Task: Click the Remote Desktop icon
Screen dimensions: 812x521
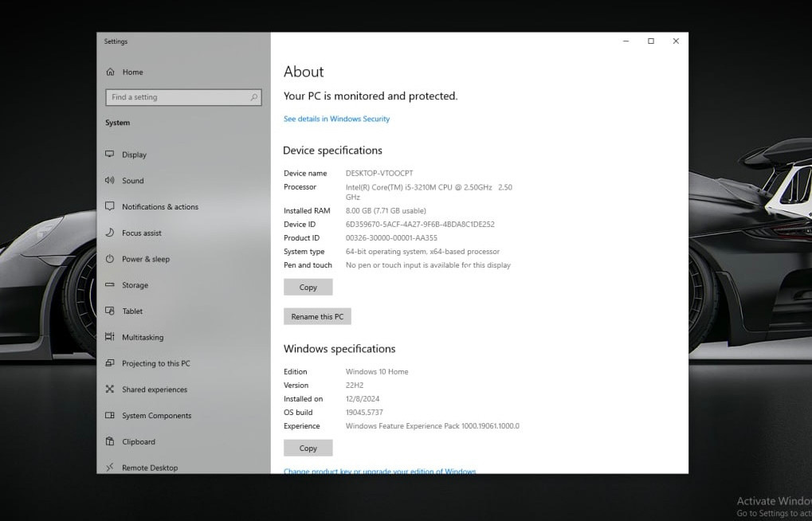Action: 110,468
